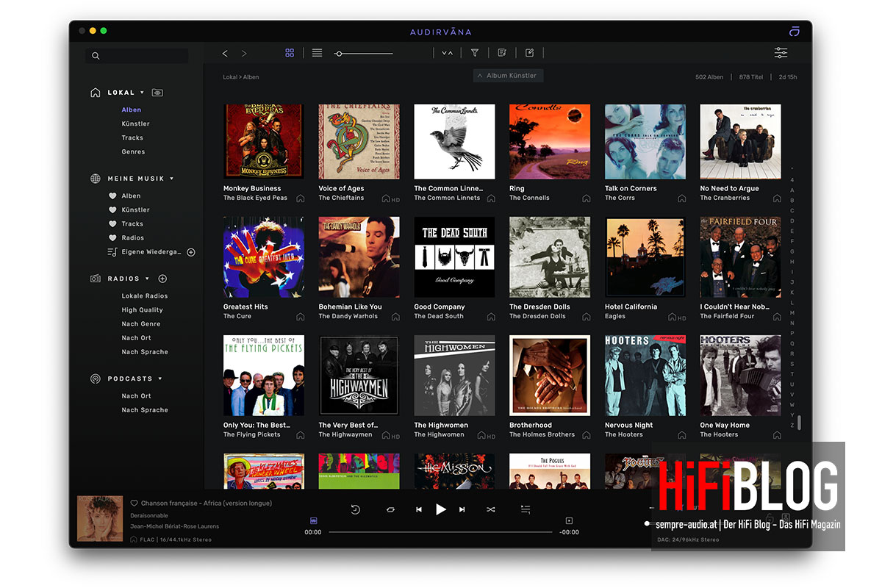882x588 pixels.
Task: Click the back navigation arrow
Action: (x=225, y=52)
